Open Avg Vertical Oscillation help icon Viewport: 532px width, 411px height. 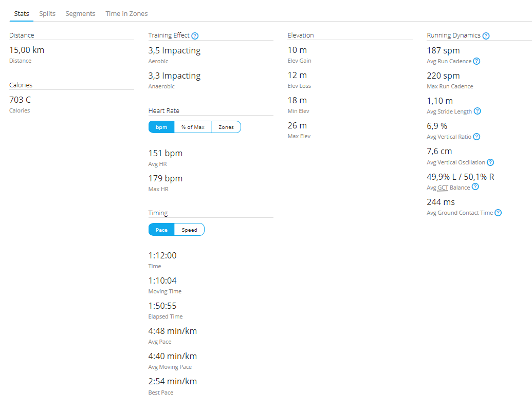tap(490, 162)
